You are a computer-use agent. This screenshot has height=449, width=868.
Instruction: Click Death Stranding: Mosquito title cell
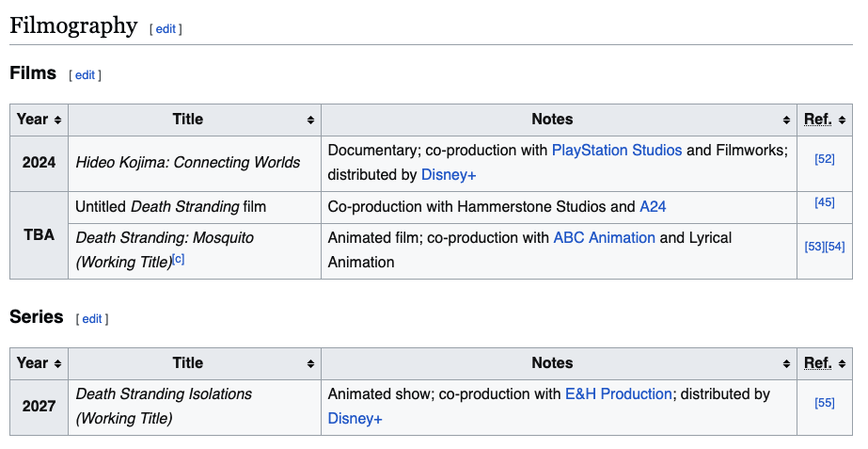click(x=195, y=251)
